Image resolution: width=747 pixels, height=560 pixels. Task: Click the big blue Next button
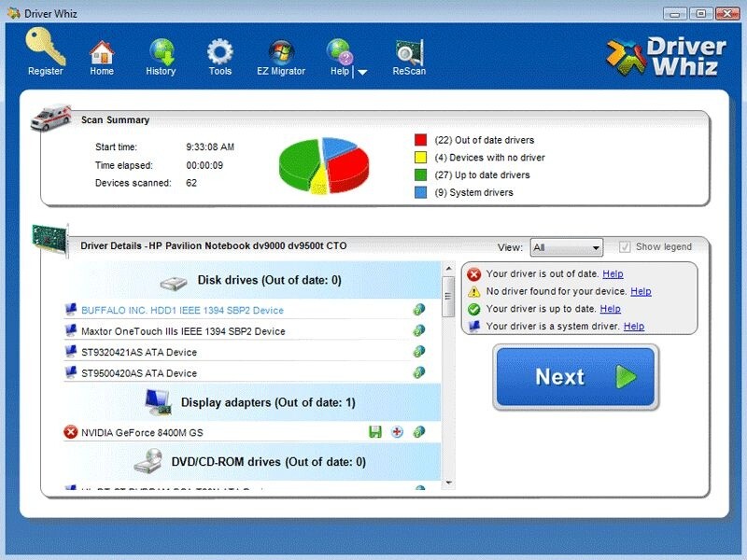pyautogui.click(x=576, y=377)
